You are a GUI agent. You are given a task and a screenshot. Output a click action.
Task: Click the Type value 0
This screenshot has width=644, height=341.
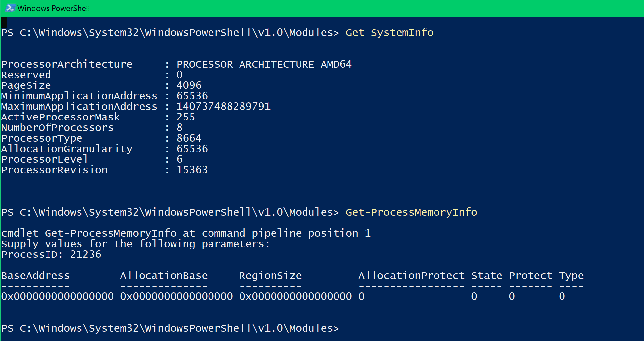tap(562, 296)
